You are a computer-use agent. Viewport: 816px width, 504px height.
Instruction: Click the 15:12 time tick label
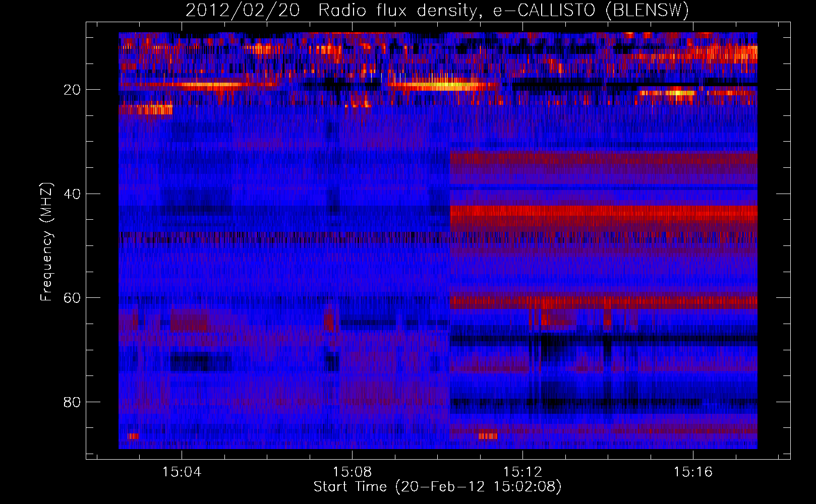[523, 472]
